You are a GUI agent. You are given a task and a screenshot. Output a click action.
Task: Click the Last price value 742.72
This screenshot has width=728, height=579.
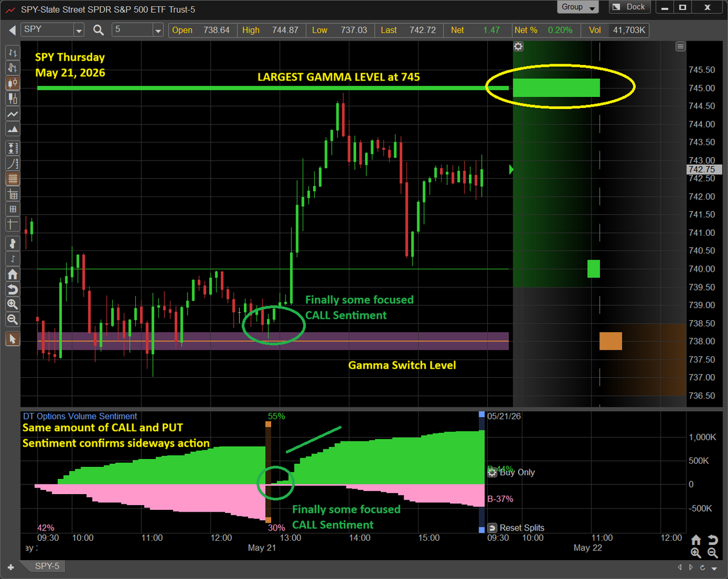pyautogui.click(x=422, y=30)
